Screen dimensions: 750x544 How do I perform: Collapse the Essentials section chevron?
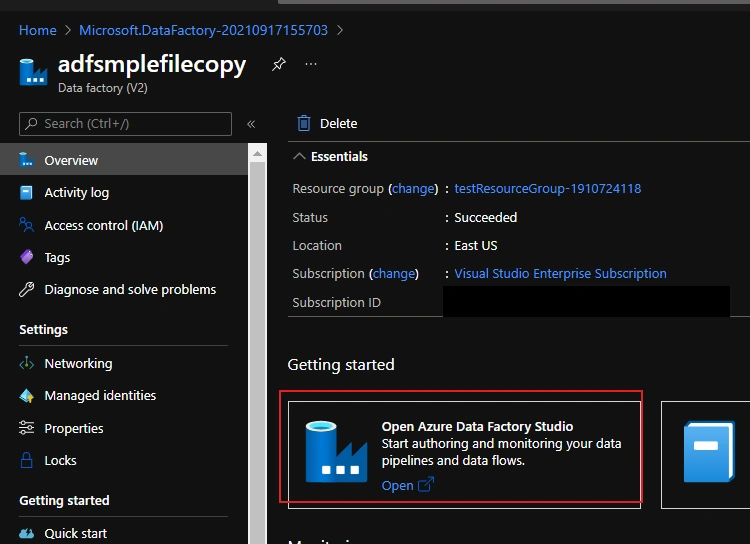(299, 156)
